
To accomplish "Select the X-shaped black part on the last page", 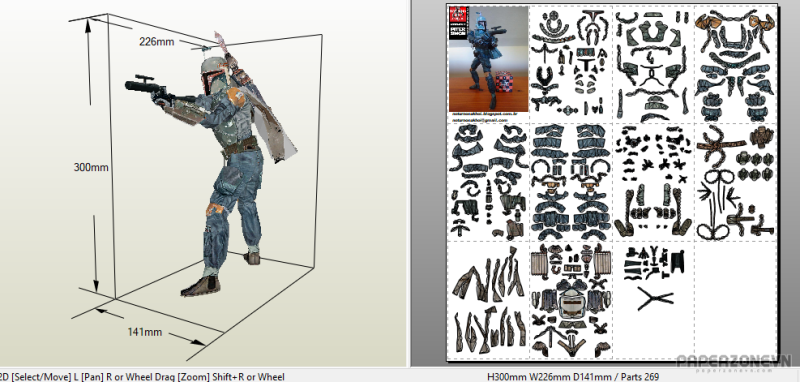I will 655,298.
